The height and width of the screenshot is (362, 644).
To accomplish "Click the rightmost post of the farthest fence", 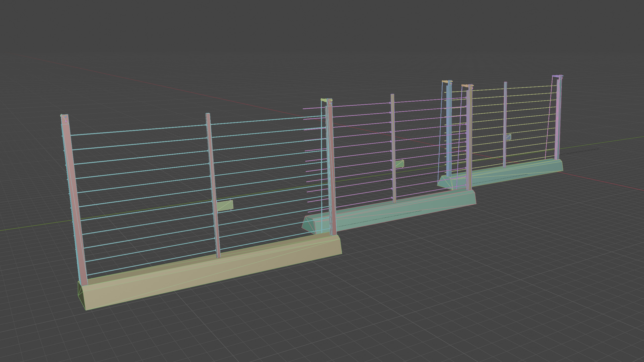I will tap(558, 118).
